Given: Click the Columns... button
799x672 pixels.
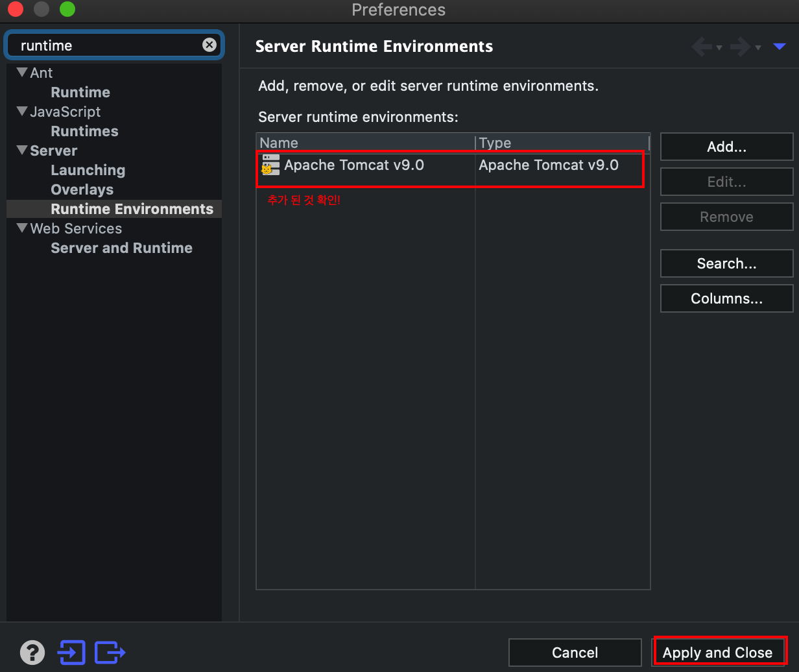Looking at the screenshot, I should click(726, 298).
